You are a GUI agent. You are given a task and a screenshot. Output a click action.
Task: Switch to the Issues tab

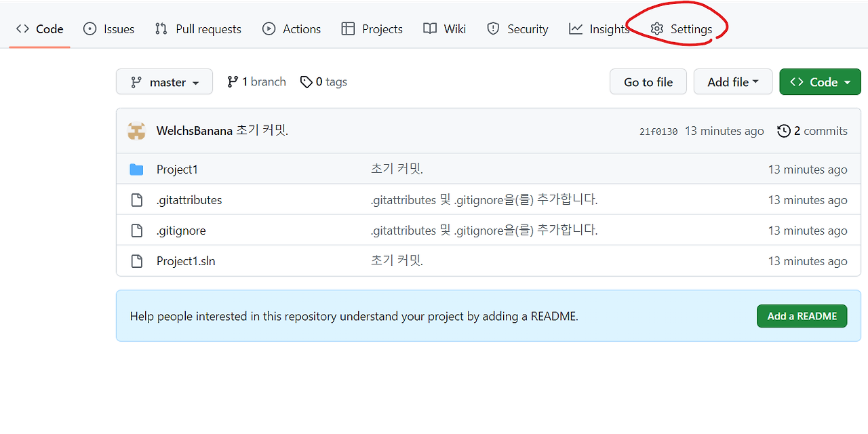point(108,29)
